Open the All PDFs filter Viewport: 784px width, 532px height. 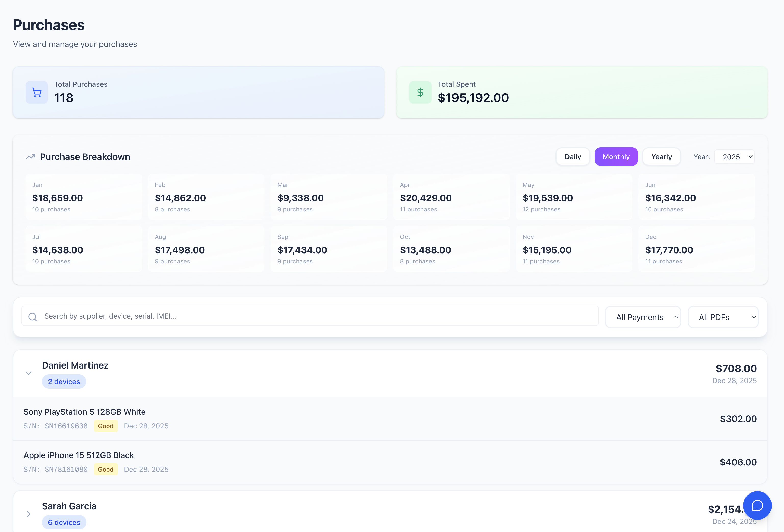tap(723, 317)
